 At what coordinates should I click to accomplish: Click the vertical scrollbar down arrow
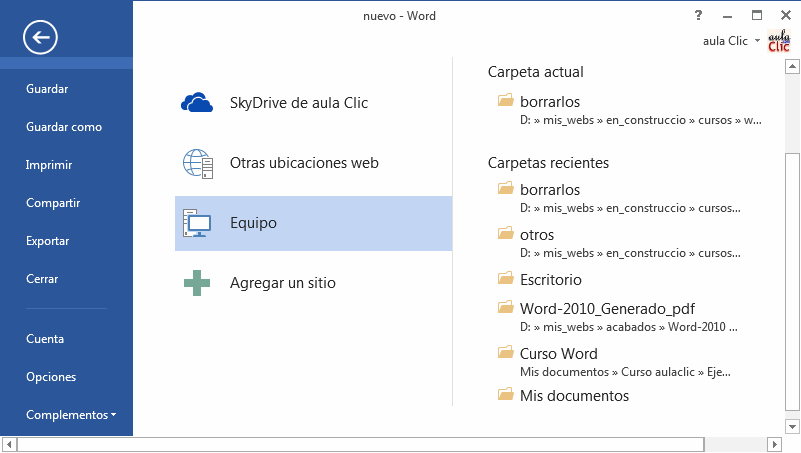[x=792, y=427]
